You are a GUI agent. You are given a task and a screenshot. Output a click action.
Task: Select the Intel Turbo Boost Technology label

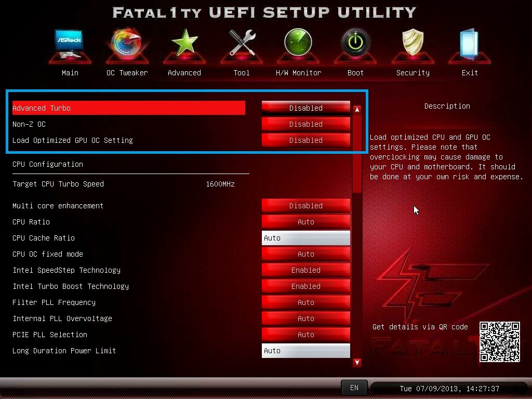(71, 286)
